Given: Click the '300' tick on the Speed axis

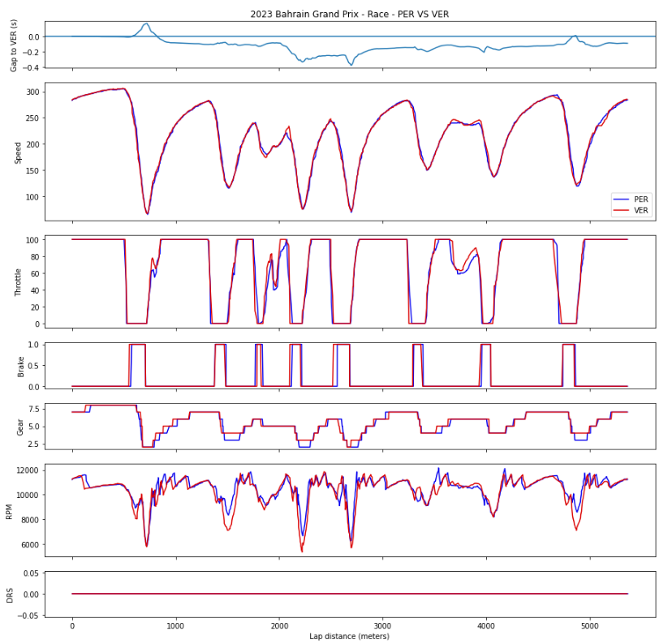Looking at the screenshot, I should 33,92.
